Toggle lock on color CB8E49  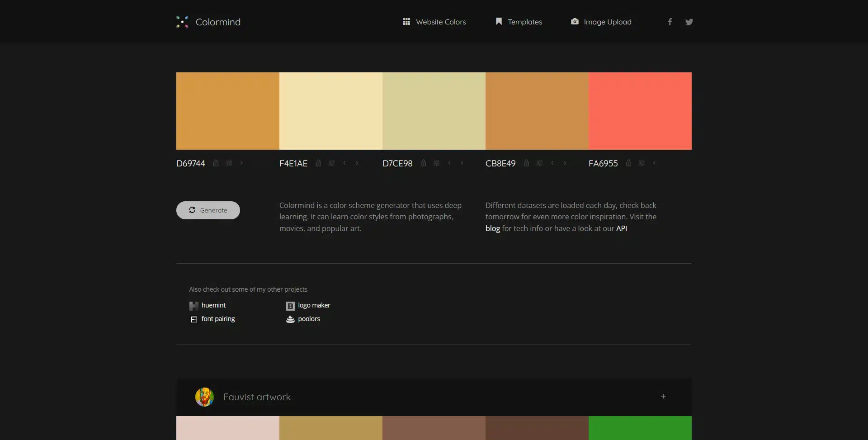[526, 163]
